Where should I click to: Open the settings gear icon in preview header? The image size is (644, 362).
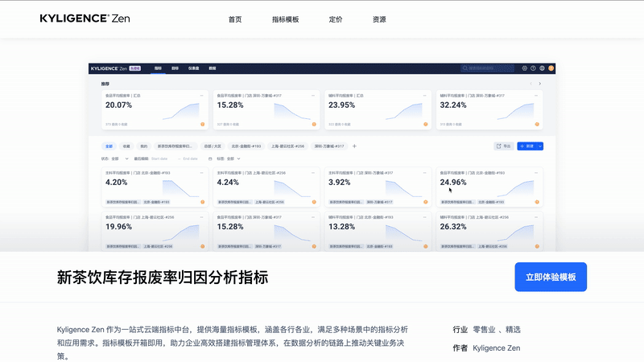pyautogui.click(x=525, y=68)
